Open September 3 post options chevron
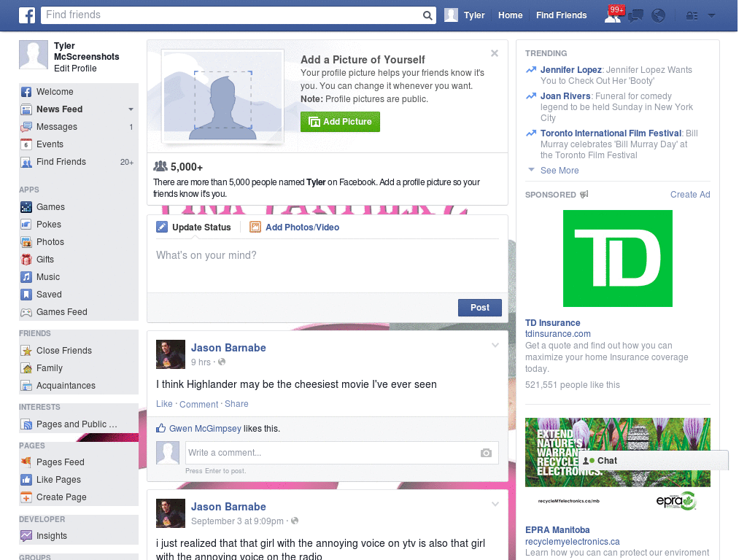Screen dimensions: 747x560 [495, 505]
